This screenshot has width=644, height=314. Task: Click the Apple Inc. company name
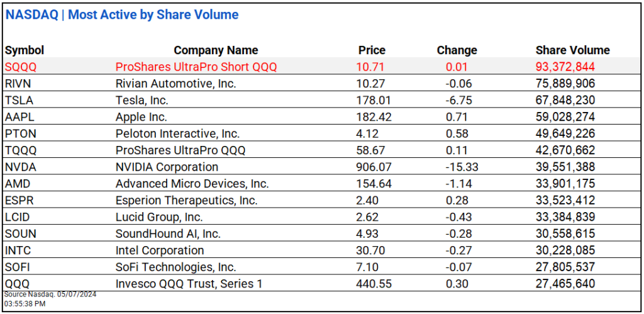click(142, 117)
